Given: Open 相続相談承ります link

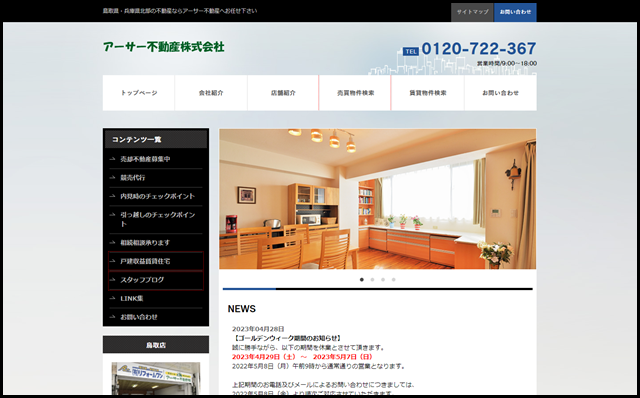Looking at the screenshot, I should pyautogui.click(x=156, y=242).
